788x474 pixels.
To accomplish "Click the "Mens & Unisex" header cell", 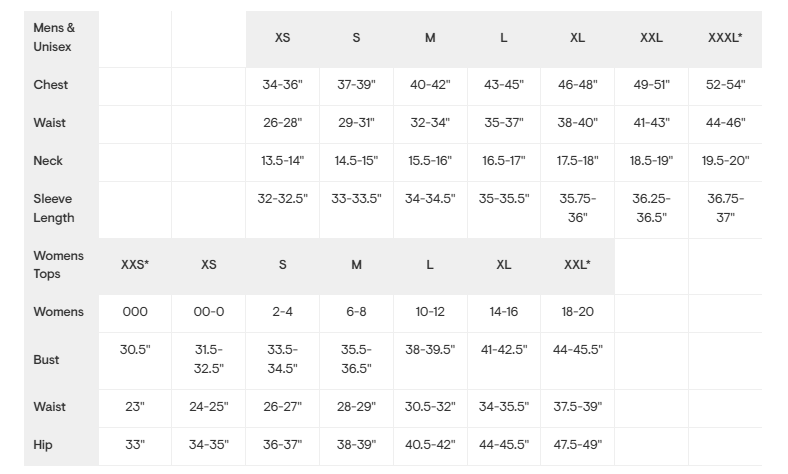I will coord(54,37).
